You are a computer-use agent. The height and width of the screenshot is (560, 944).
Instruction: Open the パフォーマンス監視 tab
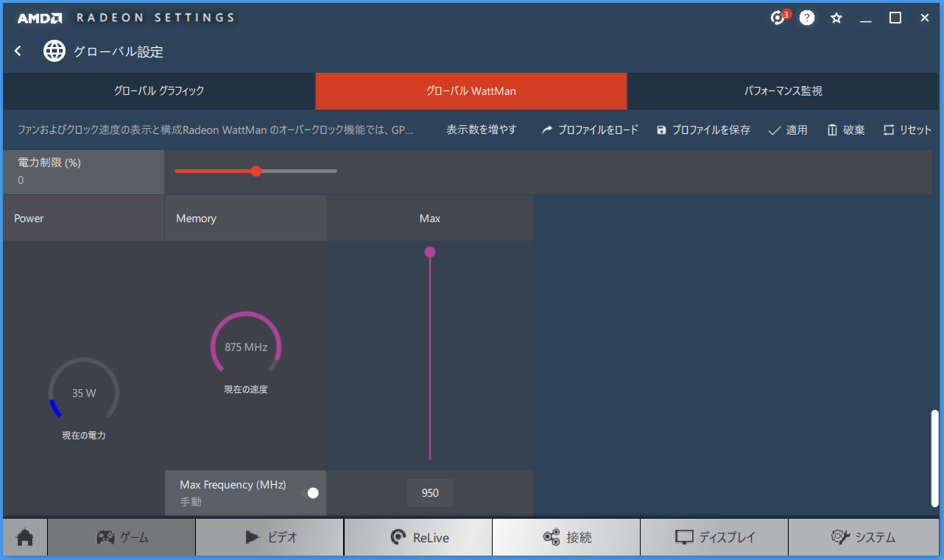[x=783, y=91]
